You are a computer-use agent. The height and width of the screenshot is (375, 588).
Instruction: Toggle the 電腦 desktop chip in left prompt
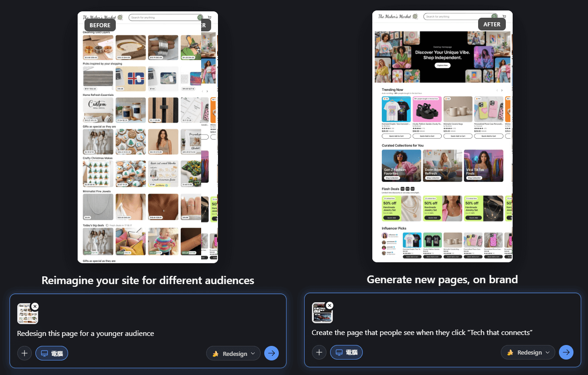52,353
